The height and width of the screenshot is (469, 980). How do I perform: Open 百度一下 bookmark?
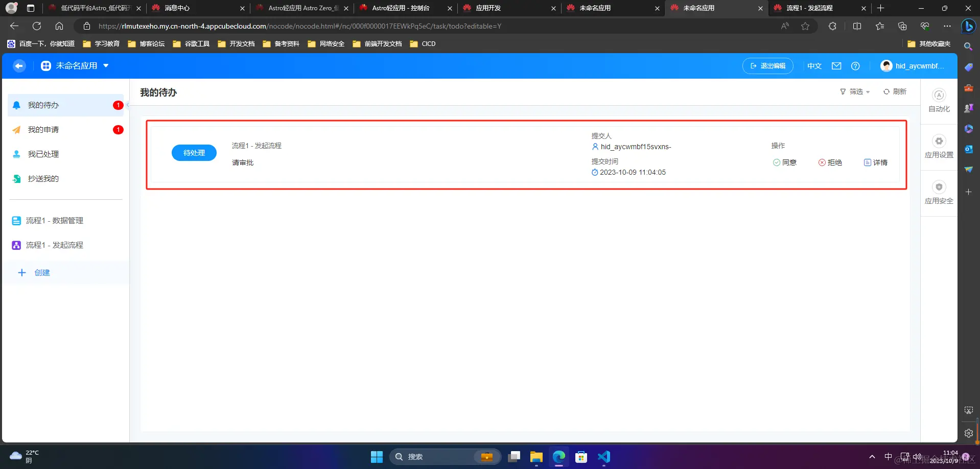point(41,44)
